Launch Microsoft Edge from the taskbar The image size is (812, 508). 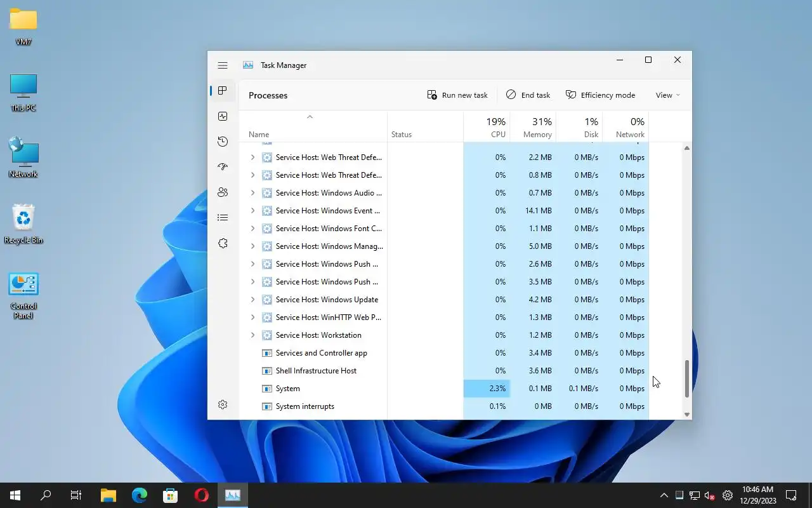pyautogui.click(x=140, y=495)
